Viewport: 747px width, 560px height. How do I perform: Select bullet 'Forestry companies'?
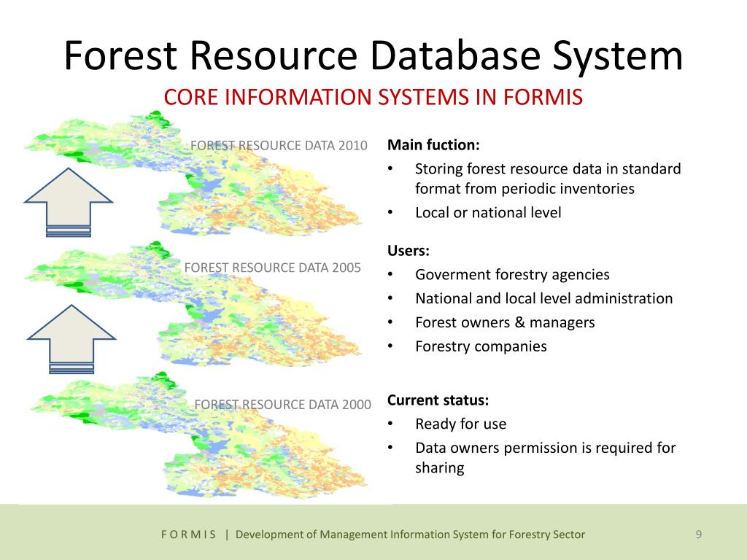481,346
